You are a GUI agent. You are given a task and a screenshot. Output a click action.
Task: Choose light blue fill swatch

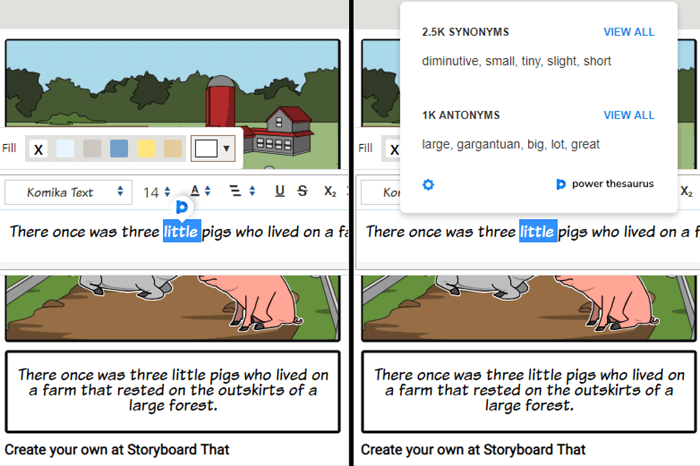[65, 149]
